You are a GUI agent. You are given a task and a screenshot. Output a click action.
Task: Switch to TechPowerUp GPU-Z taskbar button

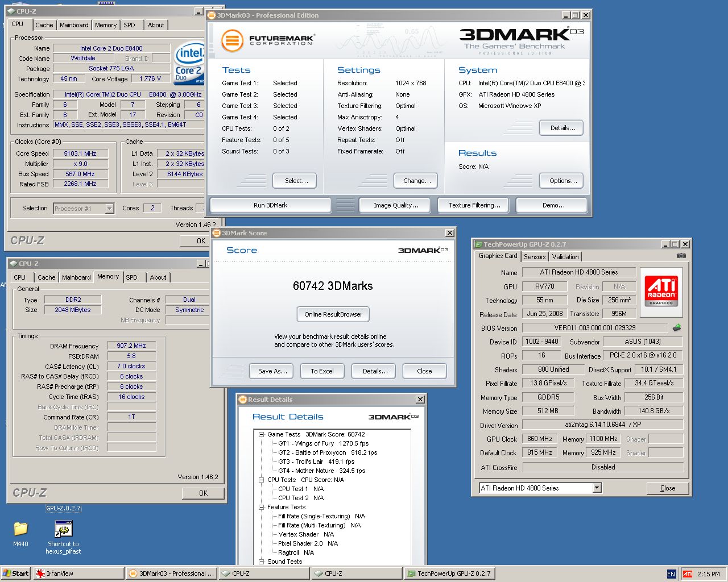pyautogui.click(x=449, y=573)
